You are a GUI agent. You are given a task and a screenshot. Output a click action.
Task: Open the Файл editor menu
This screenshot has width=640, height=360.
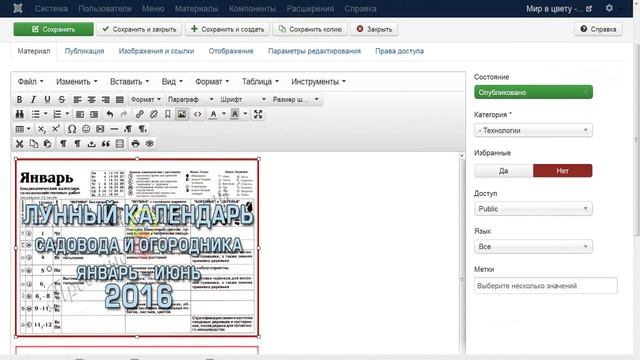tap(30, 82)
